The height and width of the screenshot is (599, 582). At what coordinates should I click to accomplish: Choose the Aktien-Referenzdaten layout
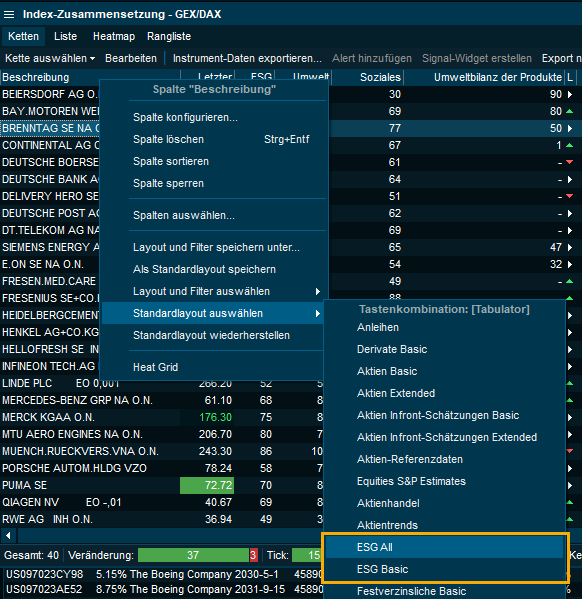point(444,459)
